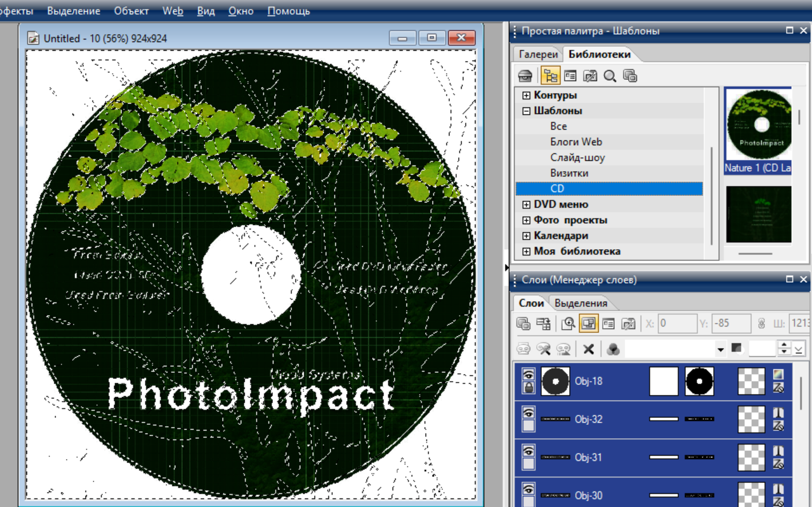Click the layer manager icon in library toolbar
Viewport: 812px width, 507px height.
tap(630, 76)
